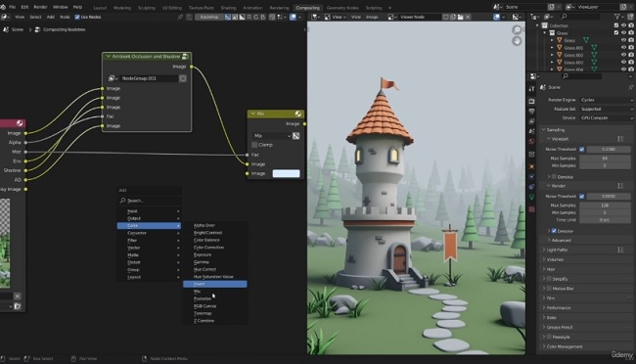Click the Blender logo icon in menu bar
Screen dimensions: 636x364
click(x=3, y=7)
